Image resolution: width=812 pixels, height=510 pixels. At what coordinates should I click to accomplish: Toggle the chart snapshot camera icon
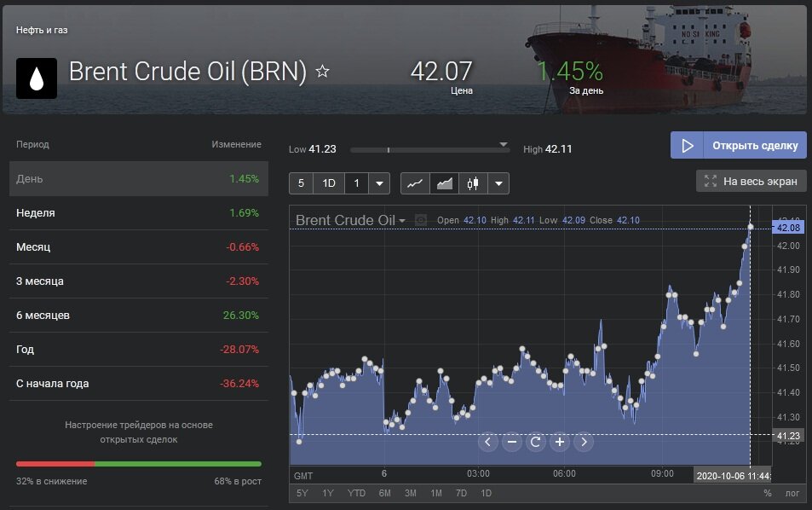click(420, 220)
